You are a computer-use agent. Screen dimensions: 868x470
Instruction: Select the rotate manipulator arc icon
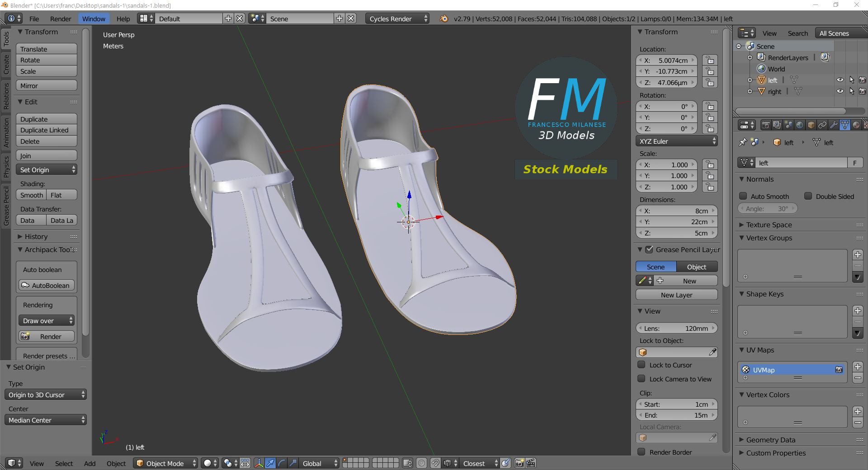[x=281, y=463]
